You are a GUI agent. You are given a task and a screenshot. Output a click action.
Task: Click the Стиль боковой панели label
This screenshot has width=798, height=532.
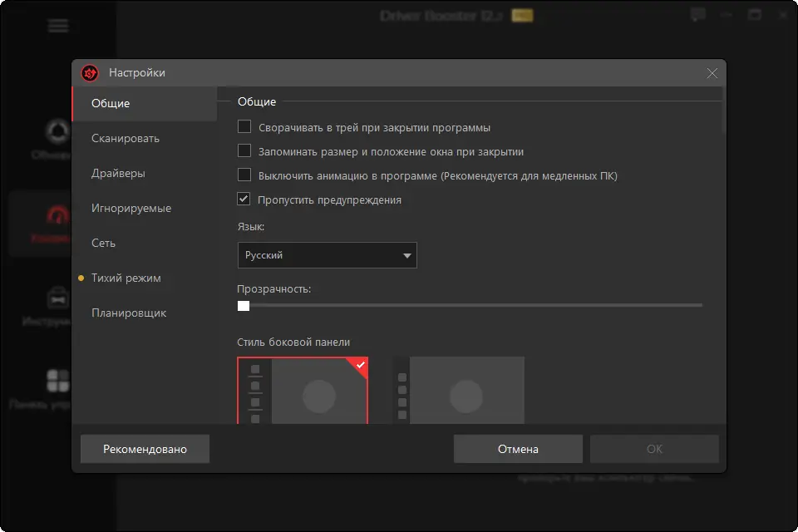(x=293, y=342)
